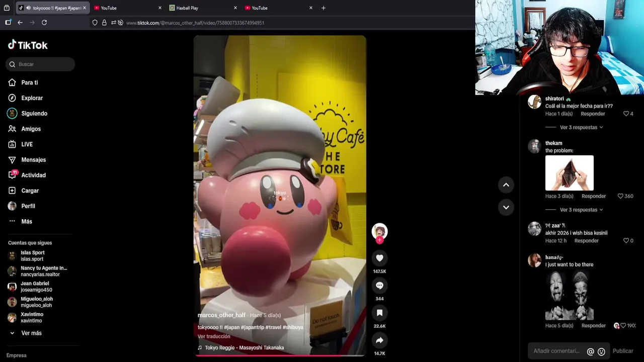The image size is (644, 362).
Task: Open Islas Sport followed account
Action: 33,256
